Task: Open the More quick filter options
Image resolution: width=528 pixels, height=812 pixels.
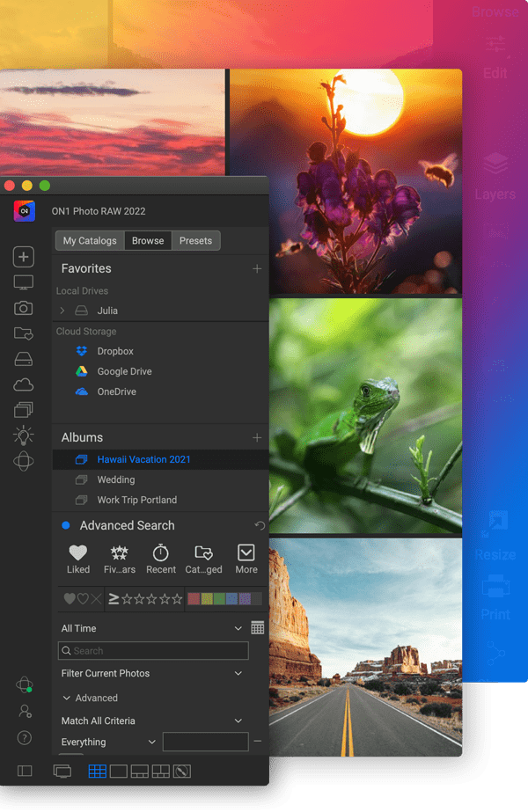Action: pyautogui.click(x=246, y=560)
